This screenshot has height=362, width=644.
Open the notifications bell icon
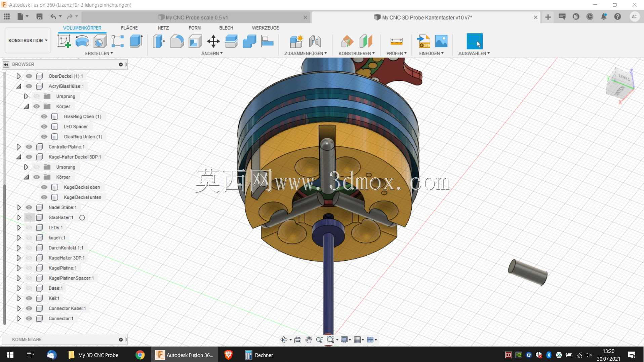(x=604, y=16)
